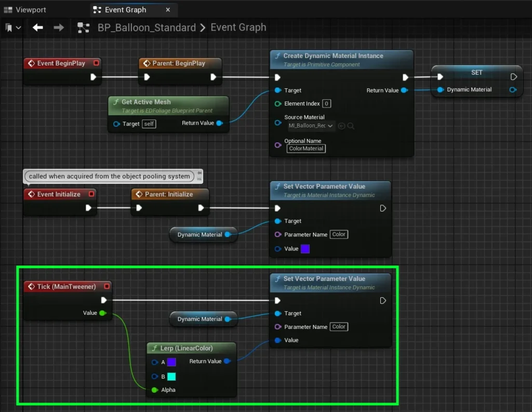Click the browse magnifier icon next to Source Material
Screen dimensions: 532x412
pyautogui.click(x=351, y=126)
